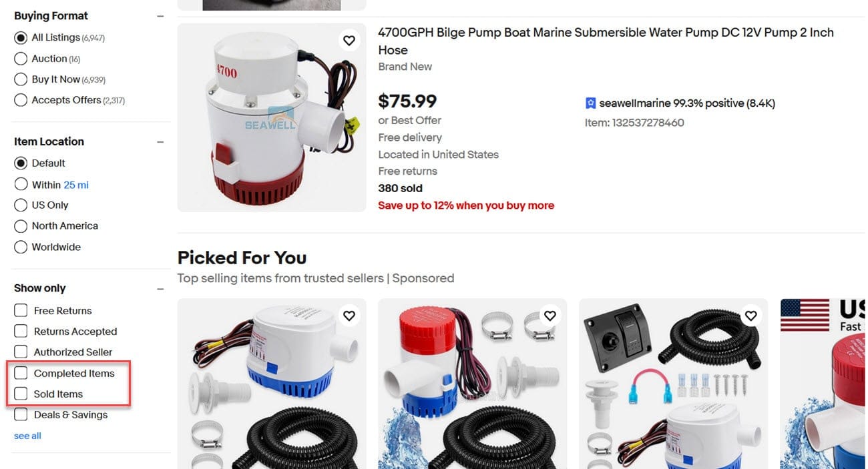Select the Auction buying format
Screen dimensions: 868x469
pyautogui.click(x=21, y=59)
